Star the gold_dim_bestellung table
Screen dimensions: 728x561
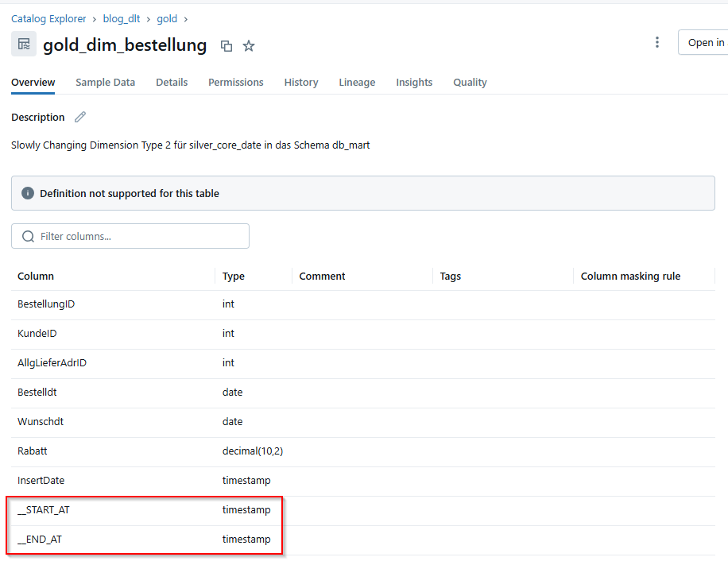point(249,46)
